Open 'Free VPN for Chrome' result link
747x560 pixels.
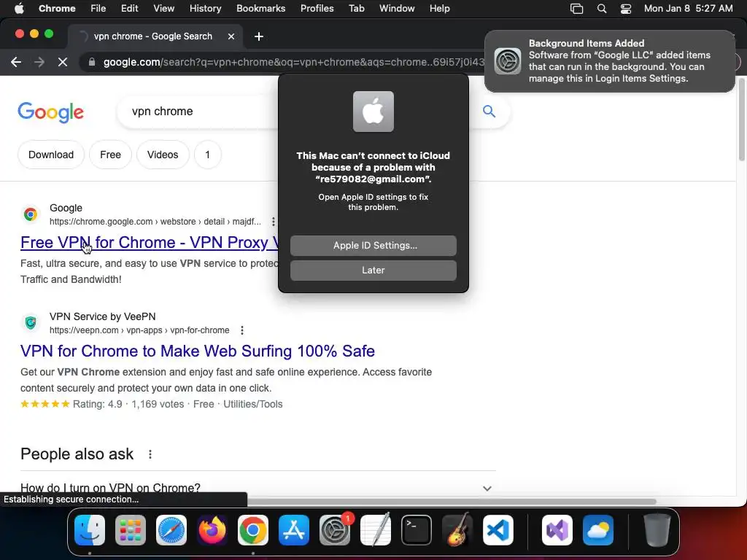coord(149,242)
